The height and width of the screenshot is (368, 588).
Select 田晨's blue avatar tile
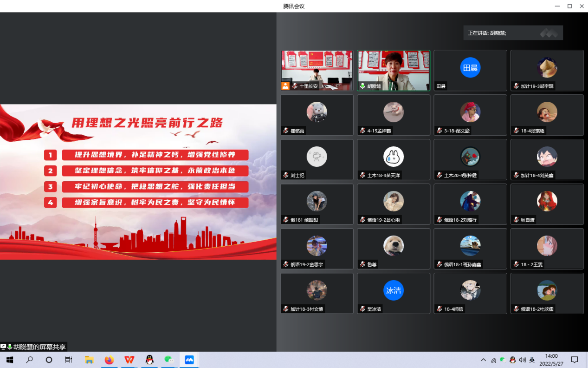click(470, 68)
